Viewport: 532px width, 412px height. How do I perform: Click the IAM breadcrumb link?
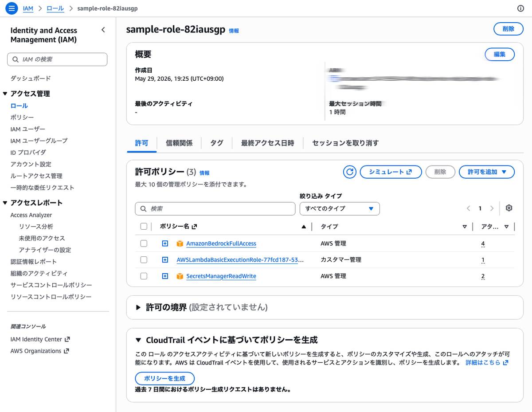[x=28, y=8]
